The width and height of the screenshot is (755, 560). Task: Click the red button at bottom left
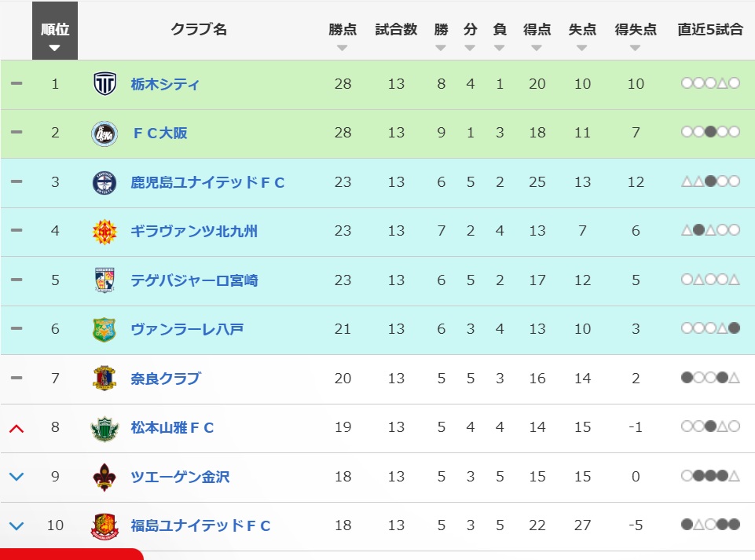71,555
